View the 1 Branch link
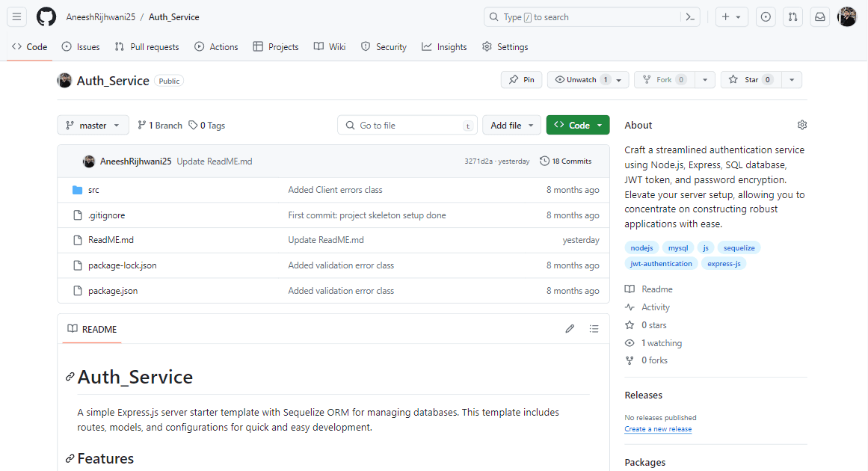 click(x=160, y=126)
